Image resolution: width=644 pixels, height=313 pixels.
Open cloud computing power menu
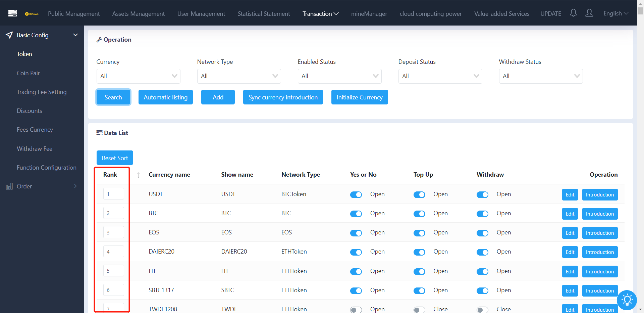tap(431, 14)
